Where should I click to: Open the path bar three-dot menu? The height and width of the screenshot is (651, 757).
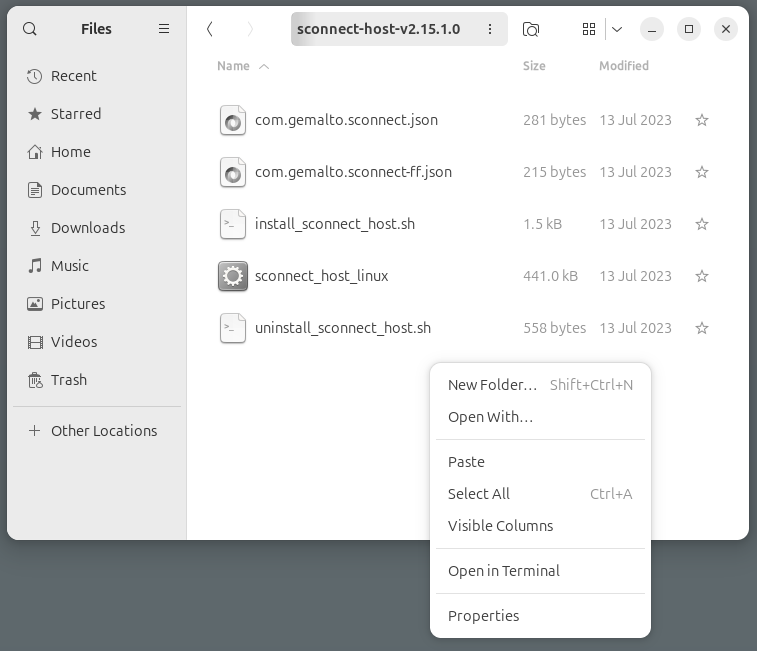point(490,29)
